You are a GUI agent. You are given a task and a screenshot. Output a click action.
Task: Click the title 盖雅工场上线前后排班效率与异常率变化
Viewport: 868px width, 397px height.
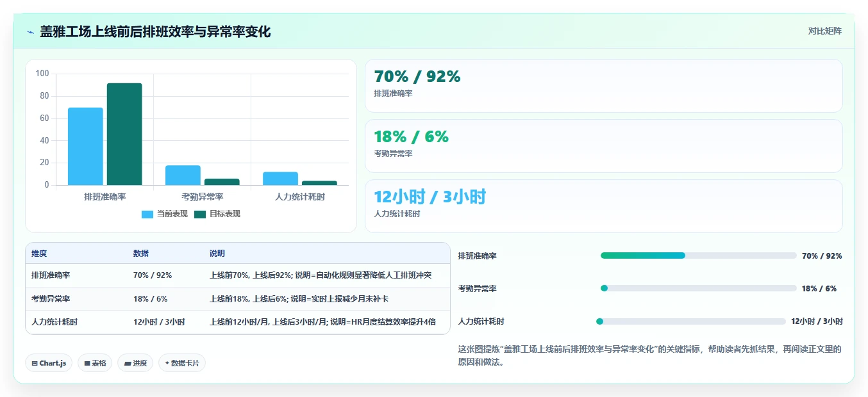click(x=155, y=31)
